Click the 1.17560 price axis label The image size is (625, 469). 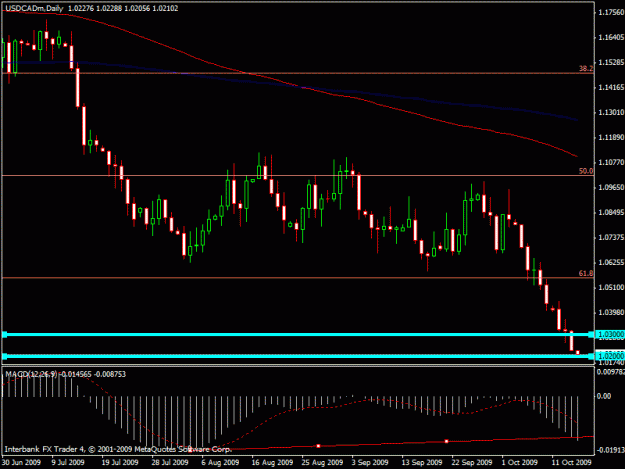point(611,12)
